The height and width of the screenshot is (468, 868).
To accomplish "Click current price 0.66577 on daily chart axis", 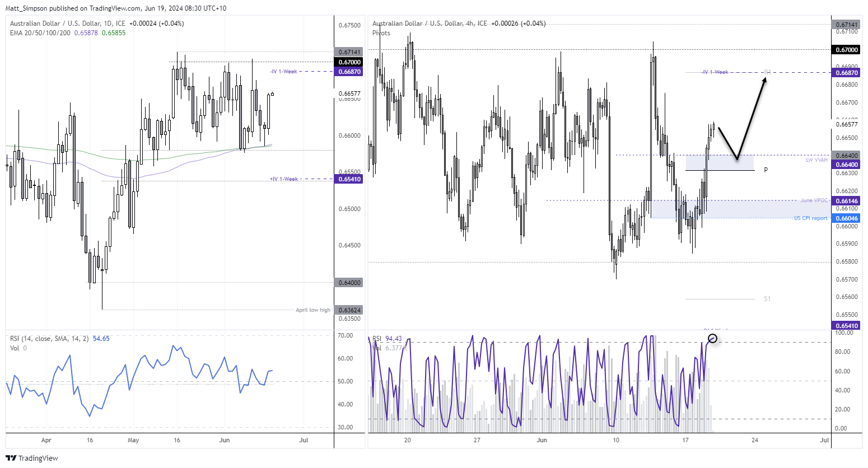I will pos(349,93).
